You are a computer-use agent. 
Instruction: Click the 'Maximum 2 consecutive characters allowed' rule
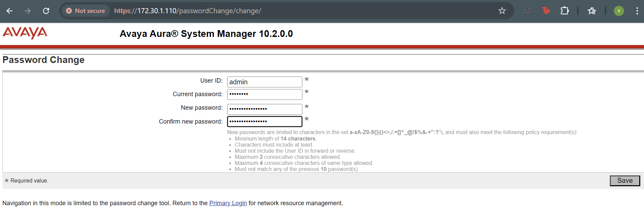[x=288, y=157]
